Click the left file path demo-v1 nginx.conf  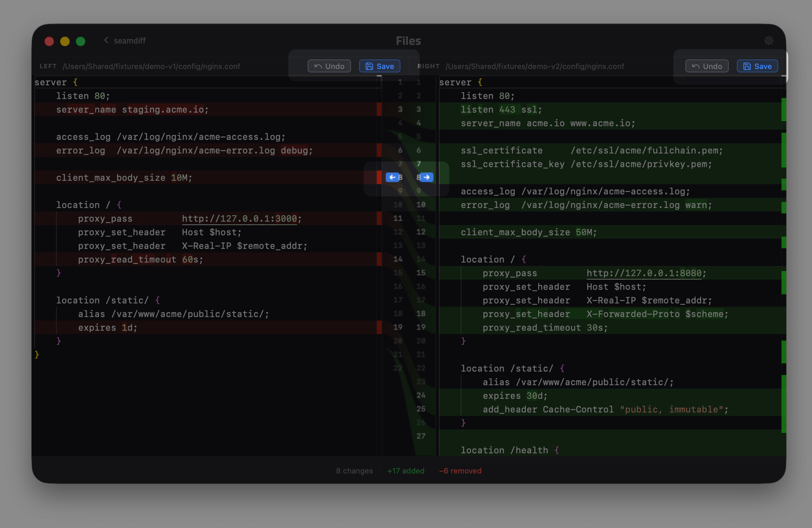(x=151, y=67)
